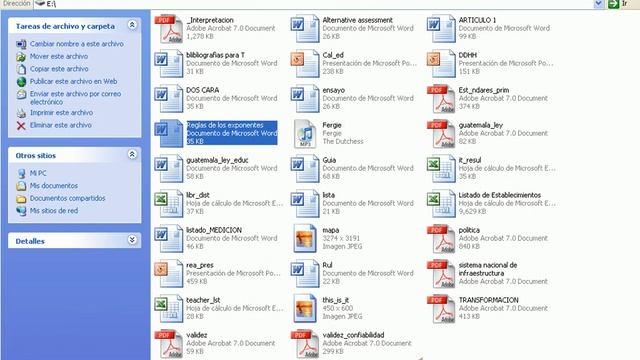The width and height of the screenshot is (640, 360).
Task: Click the guatemala_ley_educ Word document icon
Action: point(169,169)
